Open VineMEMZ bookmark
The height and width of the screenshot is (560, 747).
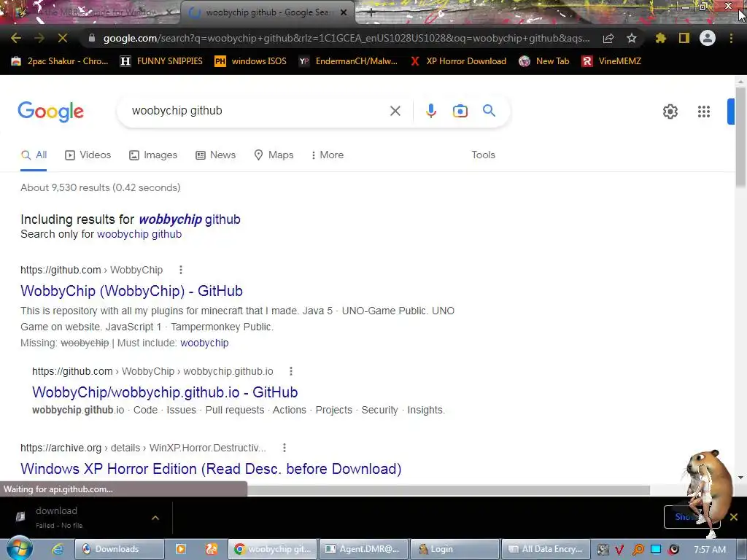click(611, 61)
